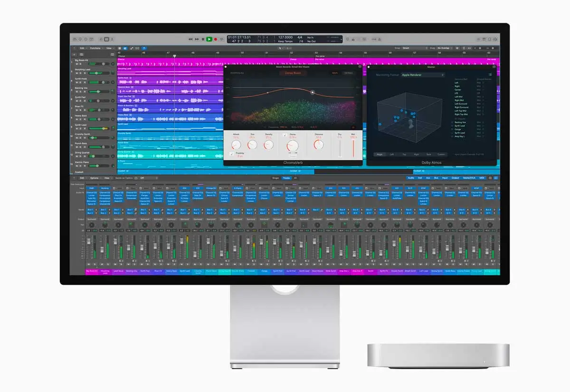Open Editors with the scissors icon
This screenshot has width=570, height=392.
tap(112, 39)
